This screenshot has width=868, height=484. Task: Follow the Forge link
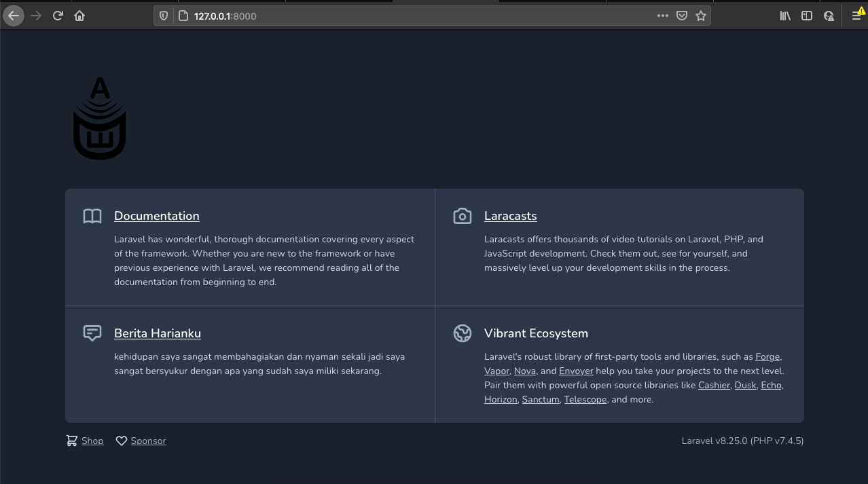[768, 356]
